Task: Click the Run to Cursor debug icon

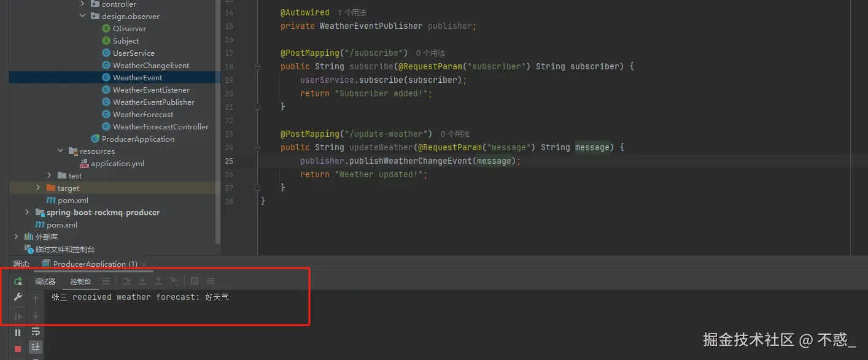Action: 174,281
